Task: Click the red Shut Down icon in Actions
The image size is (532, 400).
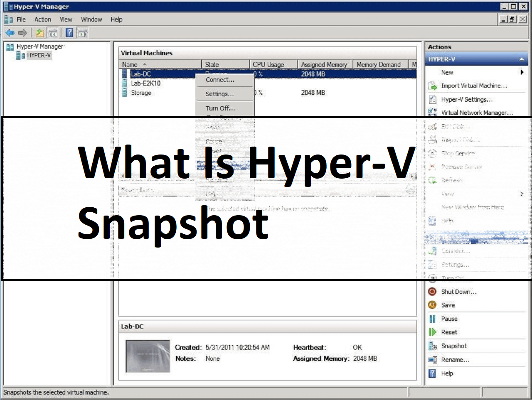Action: (432, 292)
